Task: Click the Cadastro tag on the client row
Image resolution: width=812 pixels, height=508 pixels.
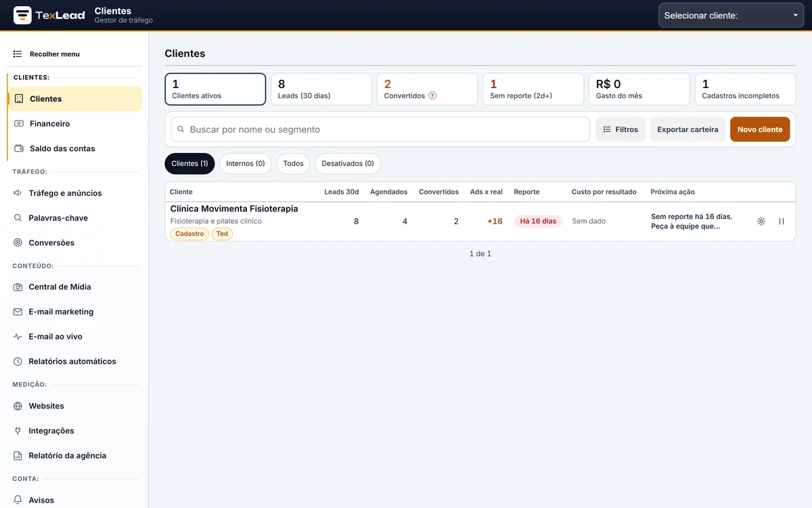Action: (189, 234)
